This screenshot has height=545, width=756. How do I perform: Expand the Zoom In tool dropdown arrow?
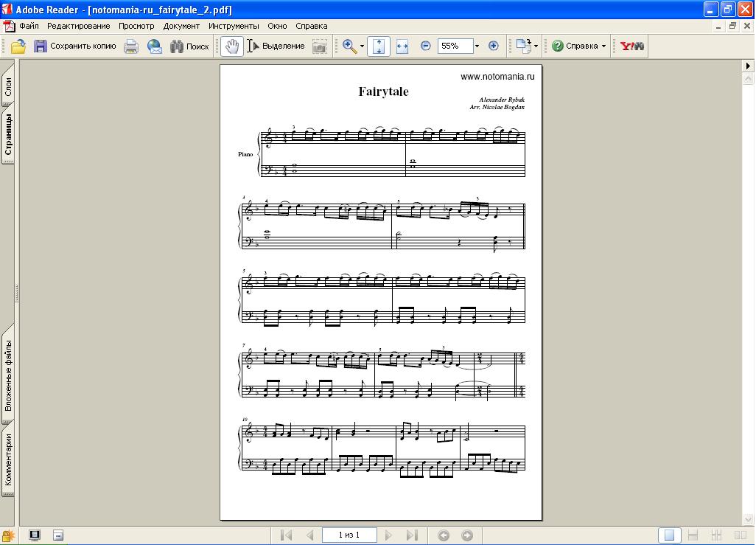[362, 46]
